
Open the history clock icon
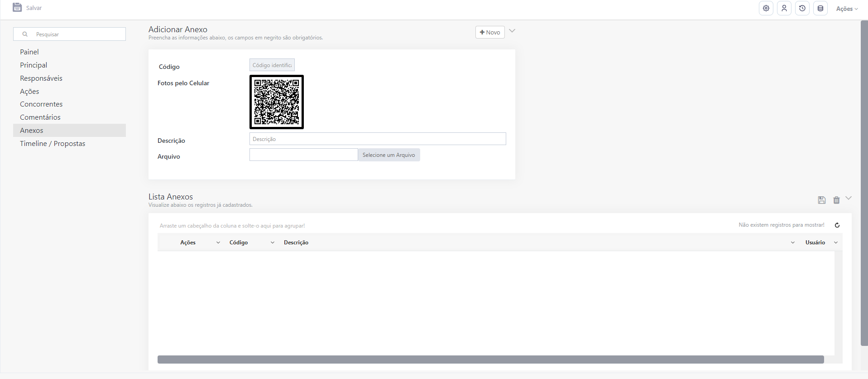pyautogui.click(x=802, y=8)
